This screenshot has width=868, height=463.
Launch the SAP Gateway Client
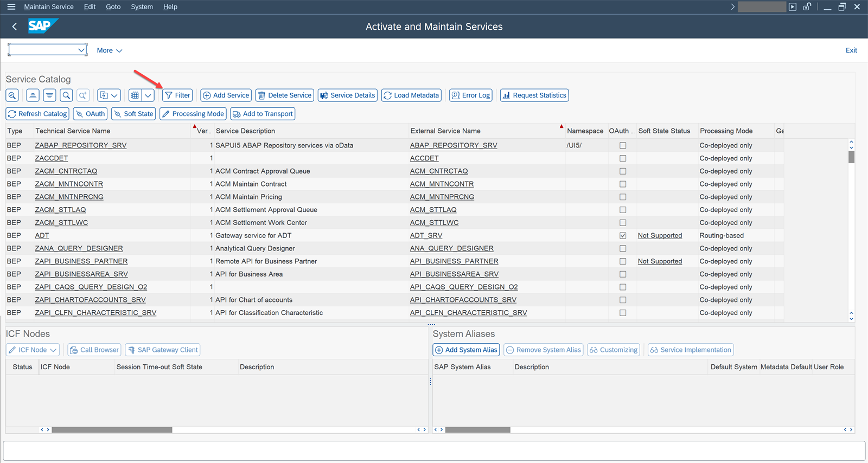163,350
